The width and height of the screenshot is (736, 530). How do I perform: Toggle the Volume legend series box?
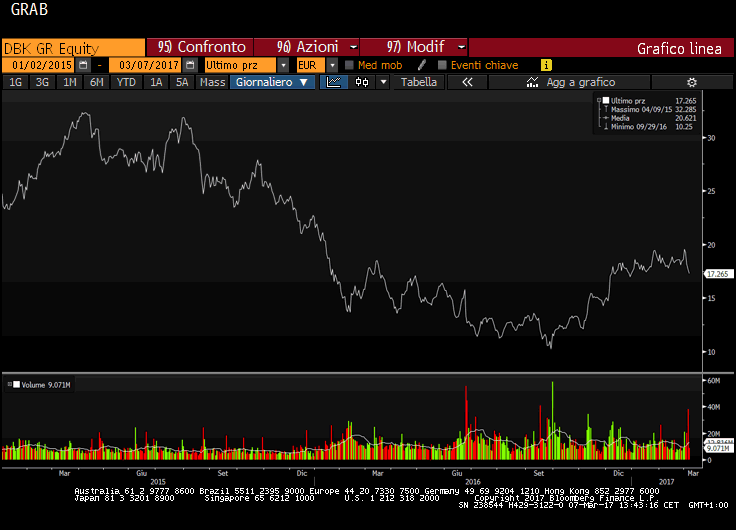16,384
